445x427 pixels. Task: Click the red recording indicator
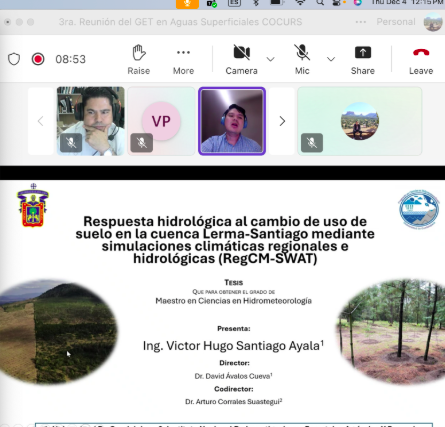[x=38, y=59]
